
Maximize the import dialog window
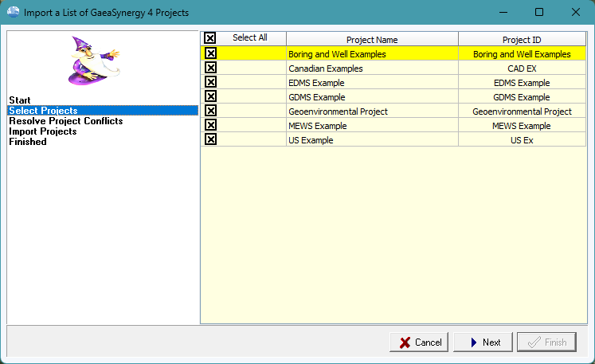[x=538, y=12]
